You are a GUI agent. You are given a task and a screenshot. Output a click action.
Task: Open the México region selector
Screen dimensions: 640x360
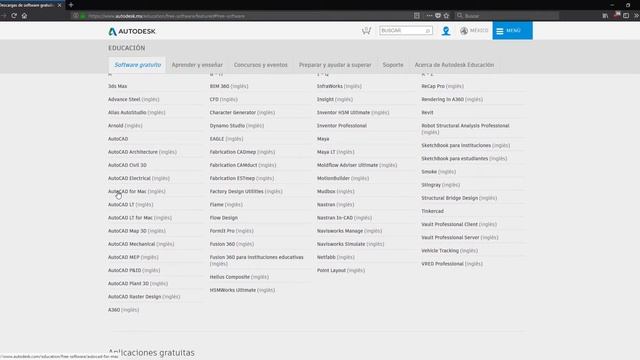coord(474,31)
